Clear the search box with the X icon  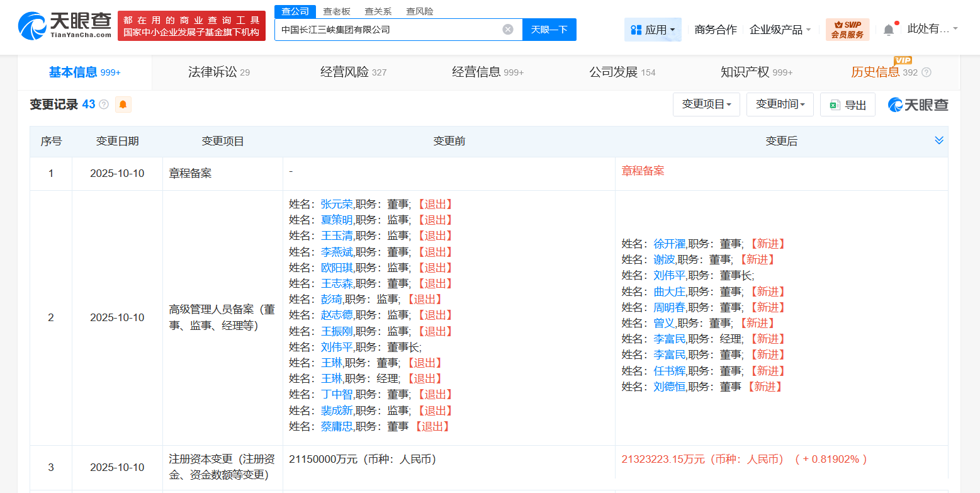coord(507,29)
